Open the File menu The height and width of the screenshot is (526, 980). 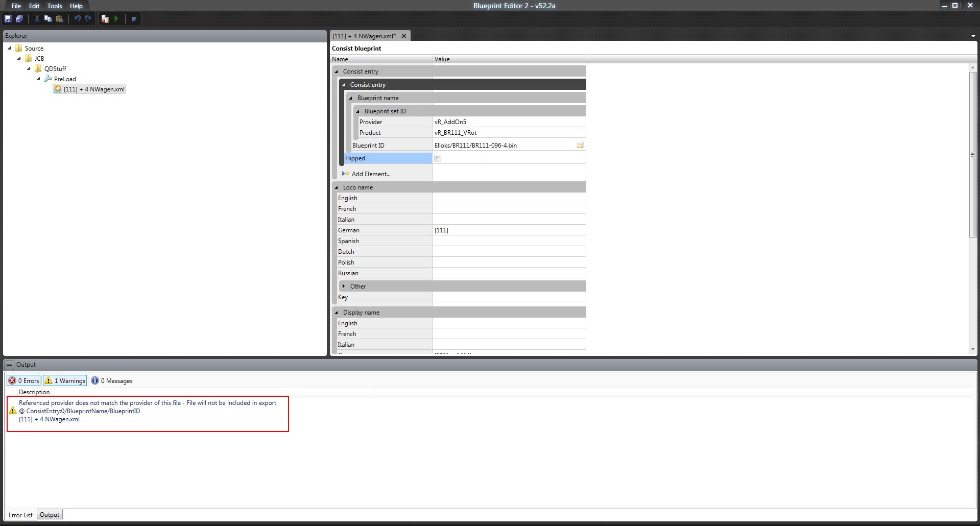(16, 6)
